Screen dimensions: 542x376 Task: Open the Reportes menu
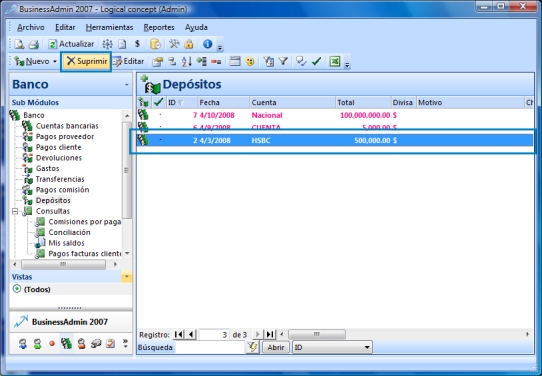[159, 27]
